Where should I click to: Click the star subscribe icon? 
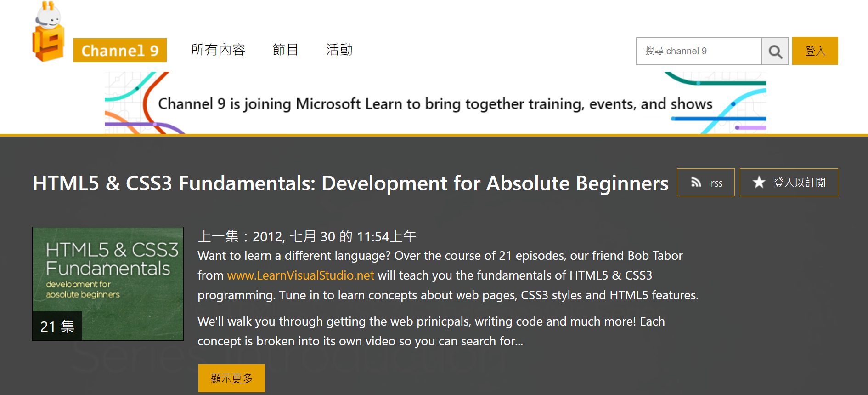[759, 182]
